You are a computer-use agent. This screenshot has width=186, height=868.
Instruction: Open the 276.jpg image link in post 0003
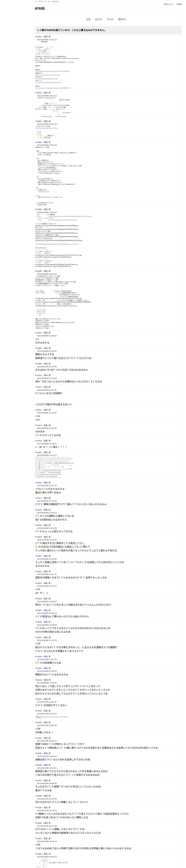(46, 128)
